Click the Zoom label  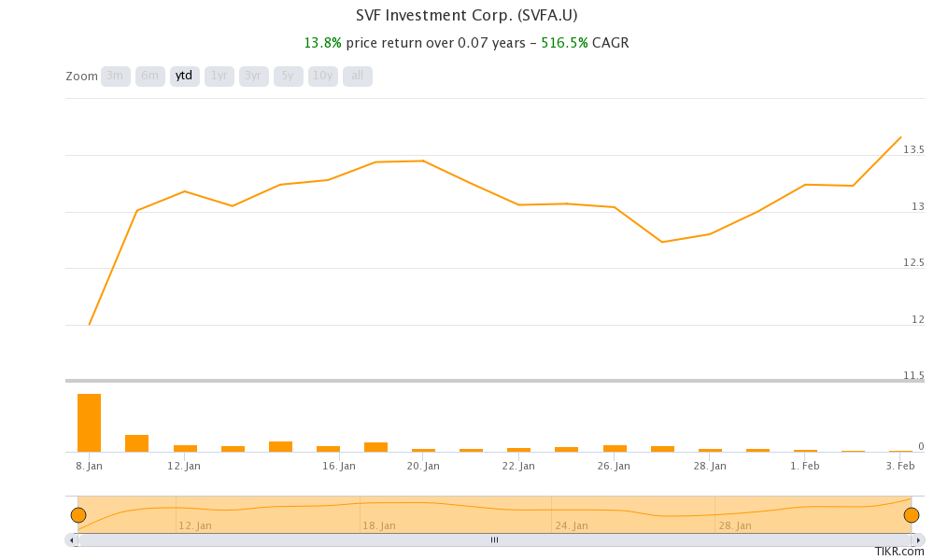tap(81, 77)
